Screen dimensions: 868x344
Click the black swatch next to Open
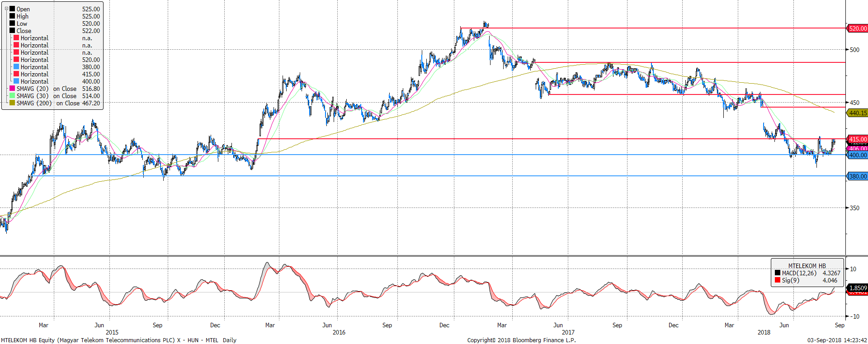tap(12, 9)
